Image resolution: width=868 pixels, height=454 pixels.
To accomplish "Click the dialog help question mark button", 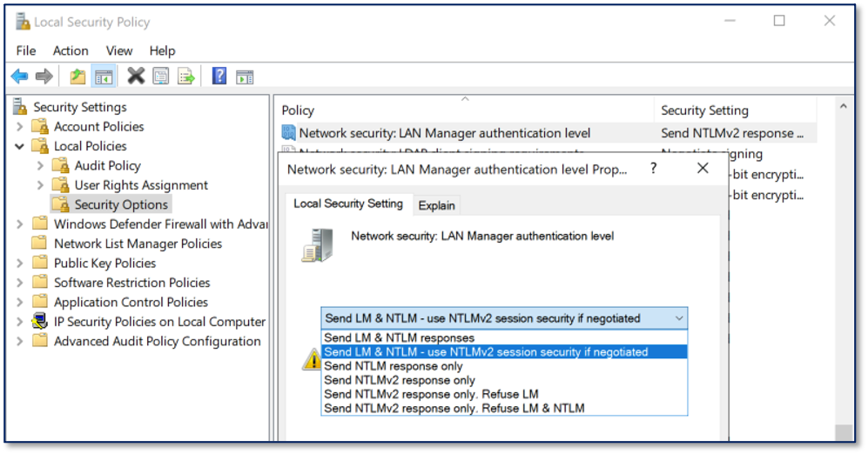I will pos(654,168).
